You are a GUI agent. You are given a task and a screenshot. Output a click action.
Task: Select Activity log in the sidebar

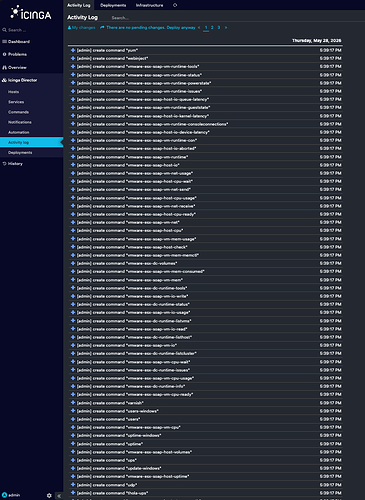coord(31,142)
